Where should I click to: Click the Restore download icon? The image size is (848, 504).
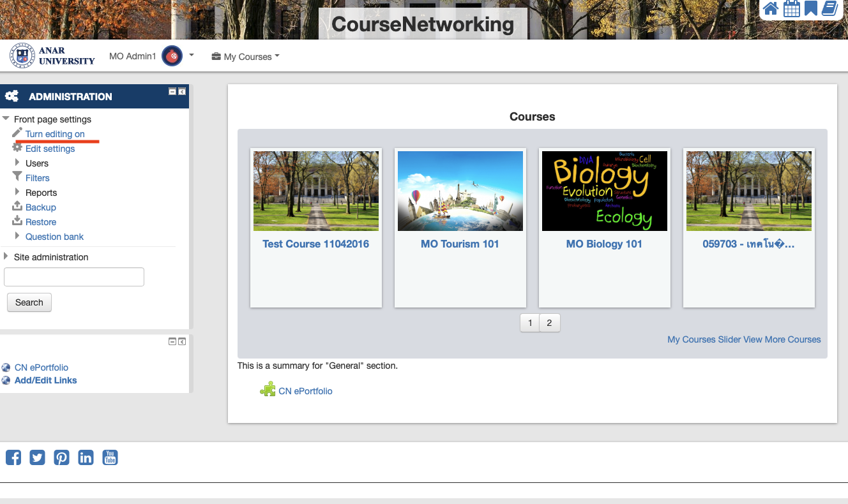(17, 221)
